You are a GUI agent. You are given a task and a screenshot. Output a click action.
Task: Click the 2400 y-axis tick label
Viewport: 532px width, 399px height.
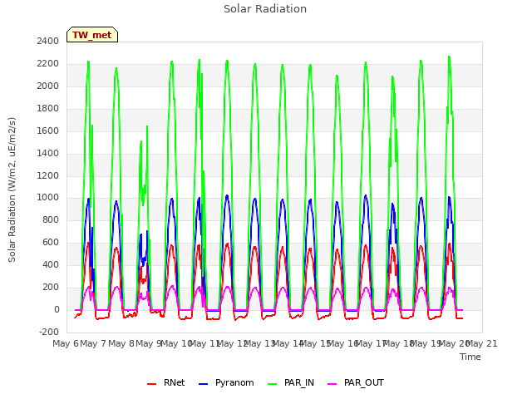click(48, 41)
